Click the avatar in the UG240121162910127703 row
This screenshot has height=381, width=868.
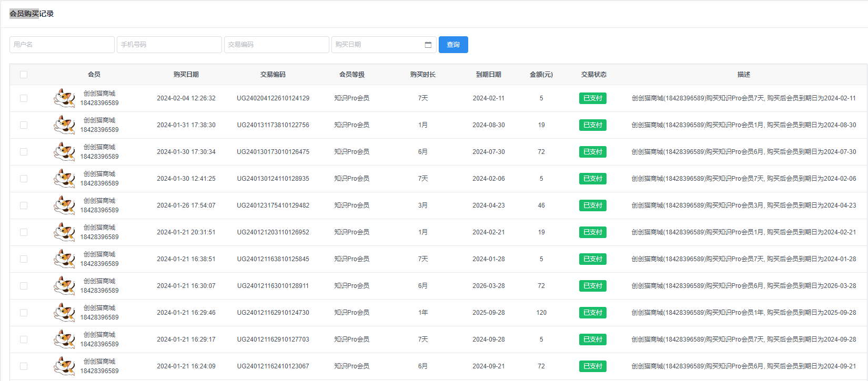[64, 339]
